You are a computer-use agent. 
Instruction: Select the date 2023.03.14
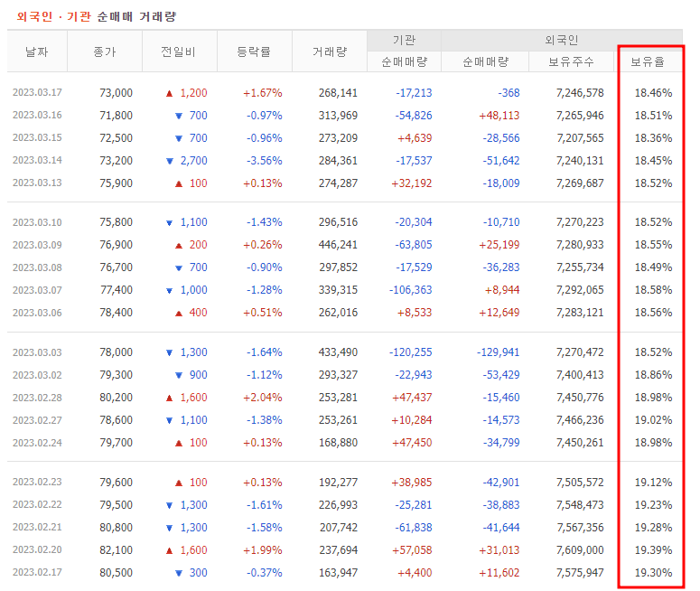(37, 160)
